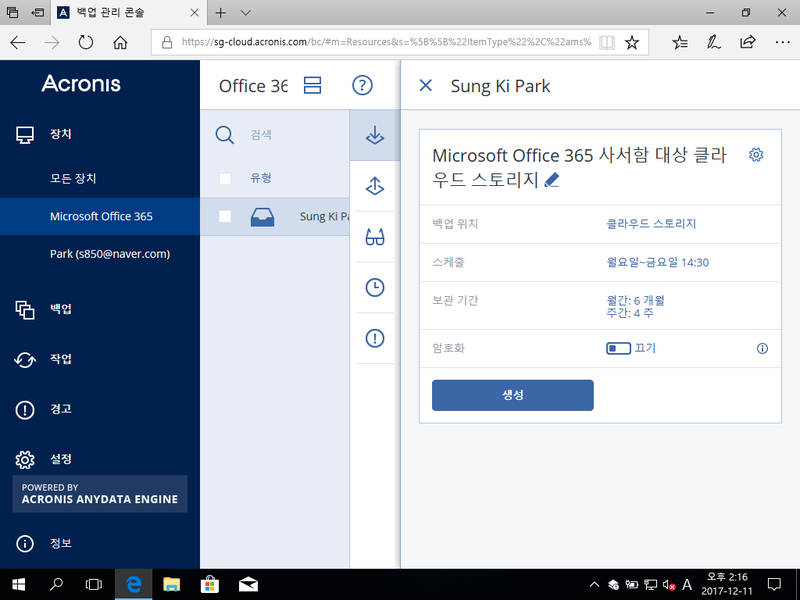The image size is (800, 600).
Task: Close the 백업 관리 콘솔 tab
Action: [194, 13]
